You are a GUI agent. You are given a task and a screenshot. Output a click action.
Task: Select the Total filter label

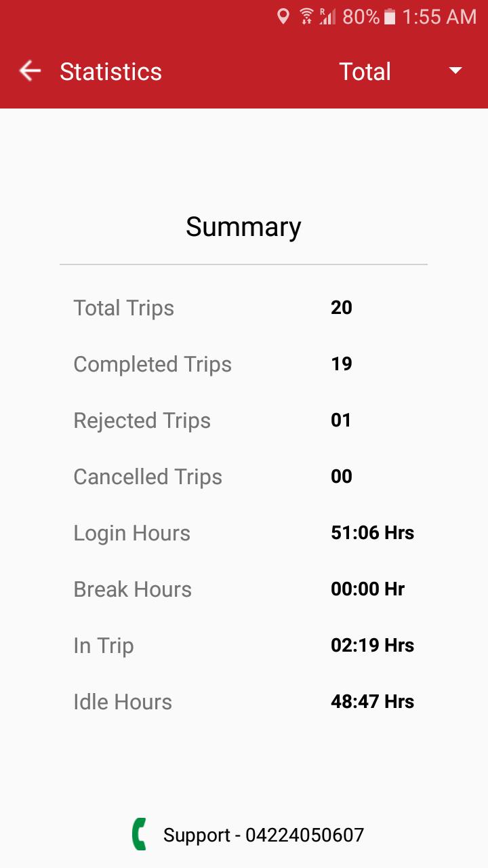pyautogui.click(x=365, y=71)
